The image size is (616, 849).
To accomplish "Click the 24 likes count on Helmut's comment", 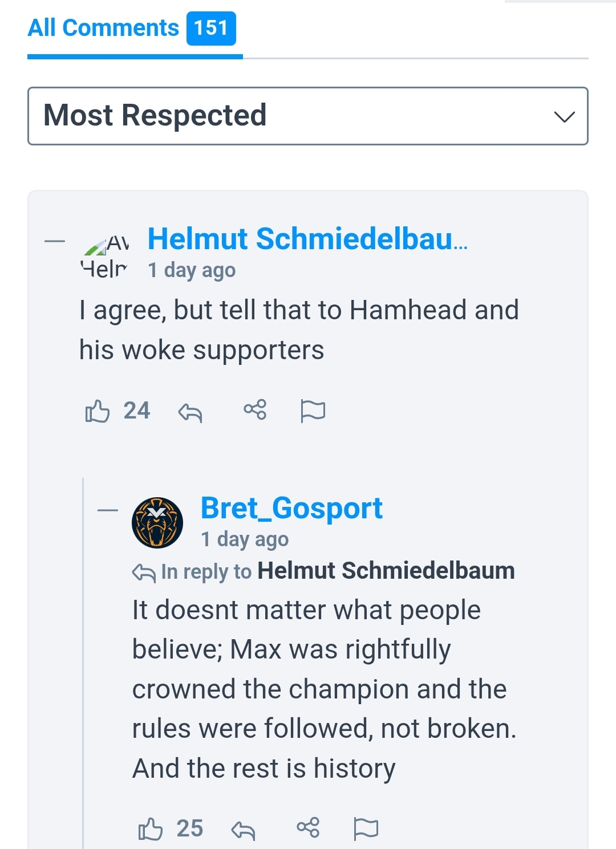I will (137, 411).
